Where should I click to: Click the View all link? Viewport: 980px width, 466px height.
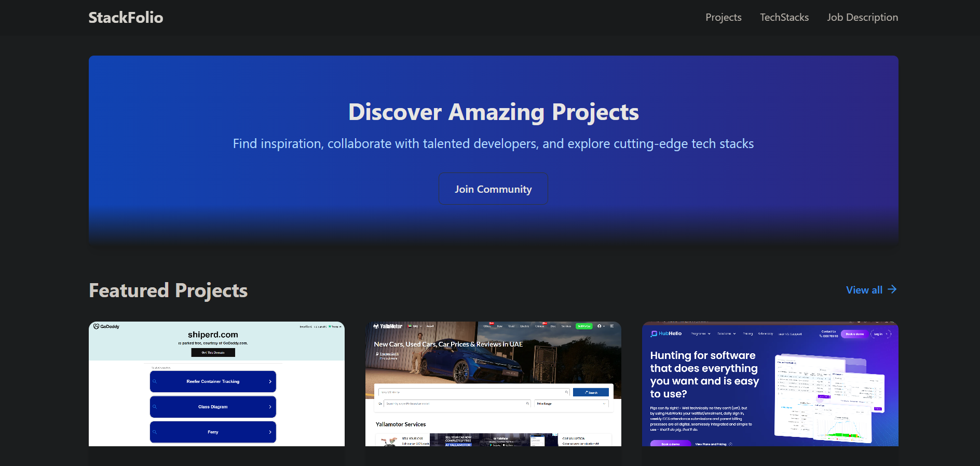(x=864, y=290)
